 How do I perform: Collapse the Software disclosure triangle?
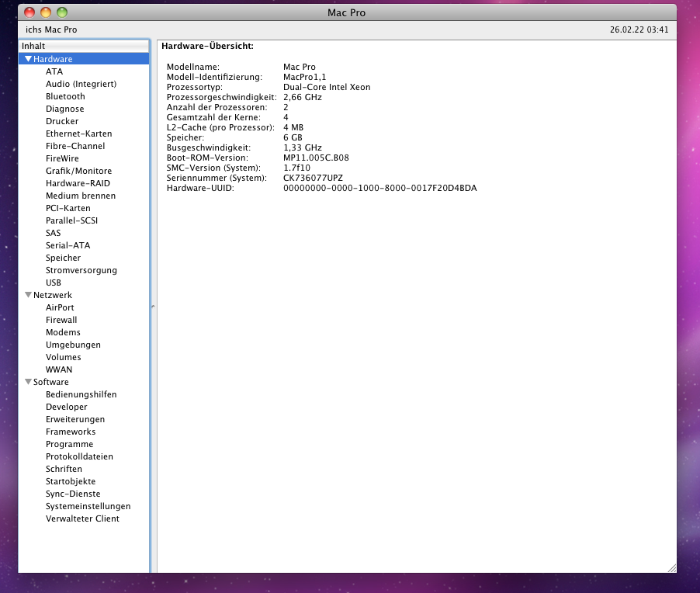[x=29, y=382]
